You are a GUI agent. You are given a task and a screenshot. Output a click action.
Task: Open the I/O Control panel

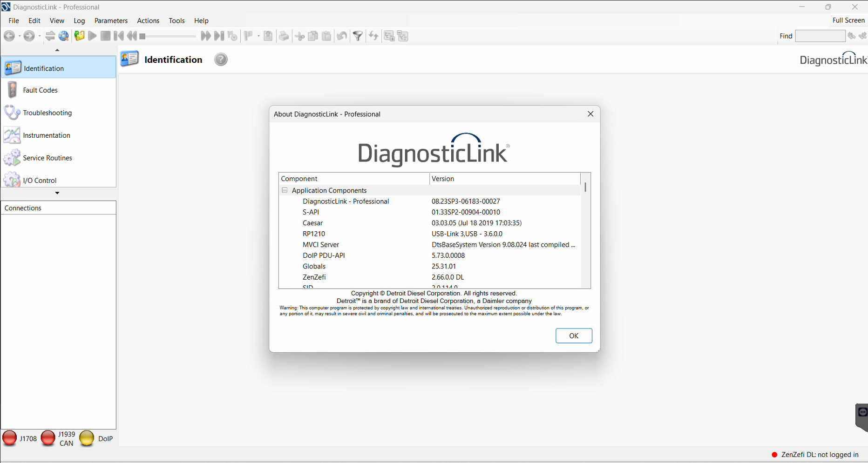[40, 180]
